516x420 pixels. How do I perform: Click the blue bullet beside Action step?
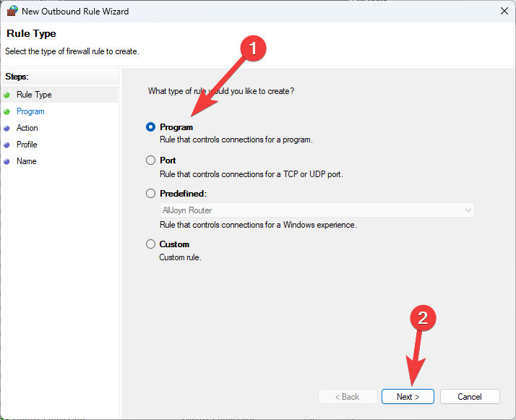[x=7, y=128]
